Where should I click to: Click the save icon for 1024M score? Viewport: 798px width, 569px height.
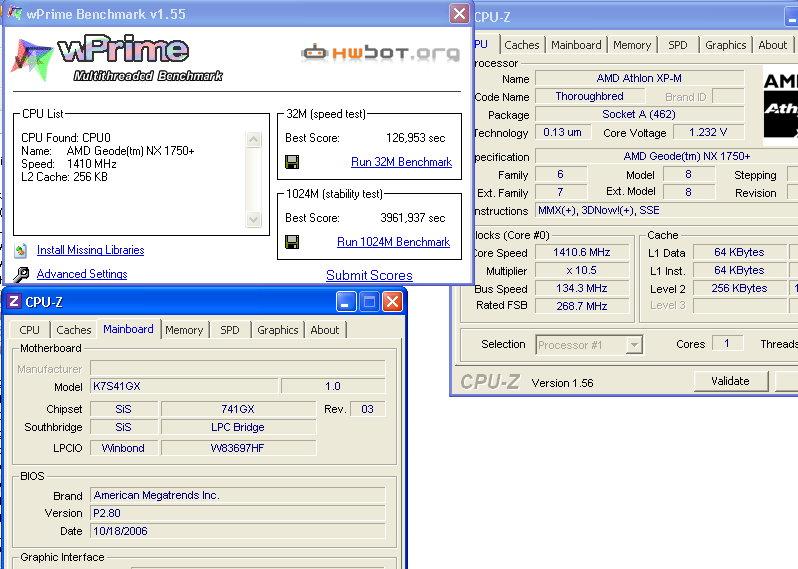click(x=292, y=242)
